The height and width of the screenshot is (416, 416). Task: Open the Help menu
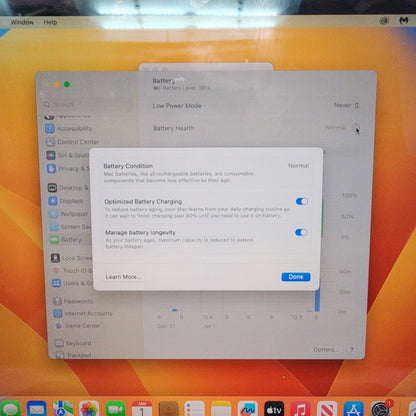tap(50, 22)
